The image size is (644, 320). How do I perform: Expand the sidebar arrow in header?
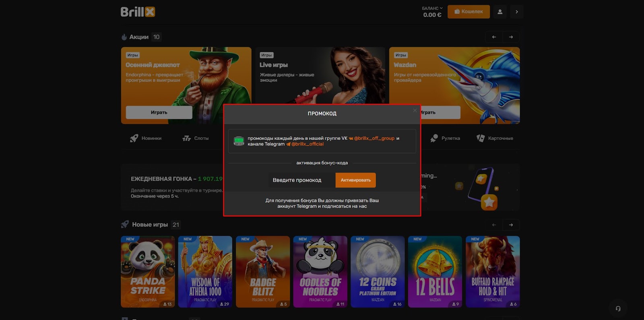point(517,12)
